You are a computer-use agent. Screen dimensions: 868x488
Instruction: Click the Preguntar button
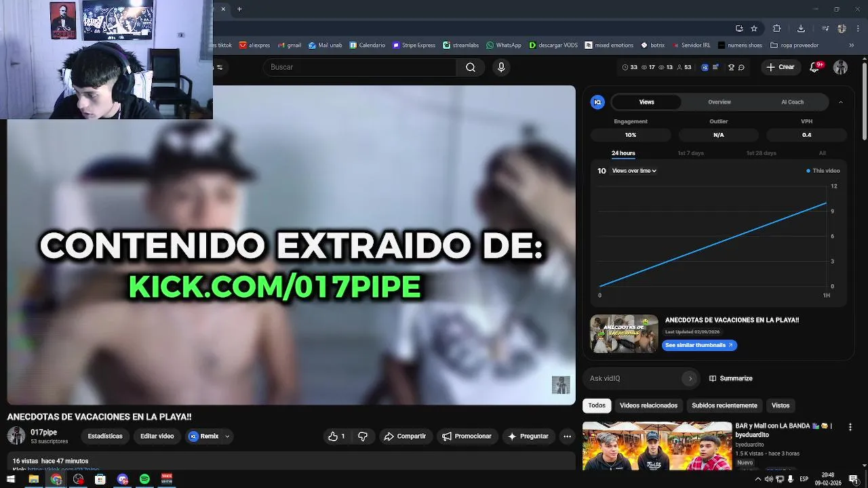(528, 436)
